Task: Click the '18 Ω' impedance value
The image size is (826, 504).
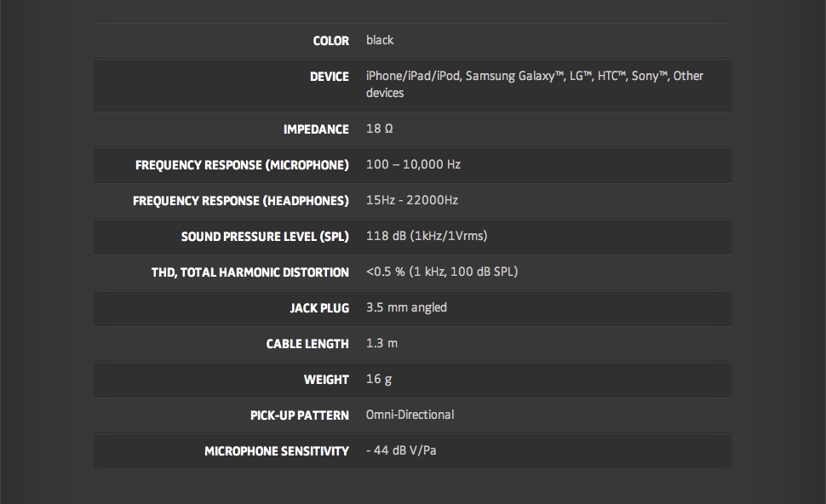Action: [x=379, y=129]
